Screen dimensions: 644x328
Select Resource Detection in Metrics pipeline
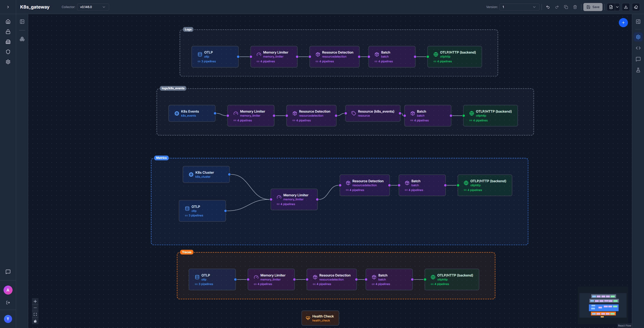tap(365, 185)
